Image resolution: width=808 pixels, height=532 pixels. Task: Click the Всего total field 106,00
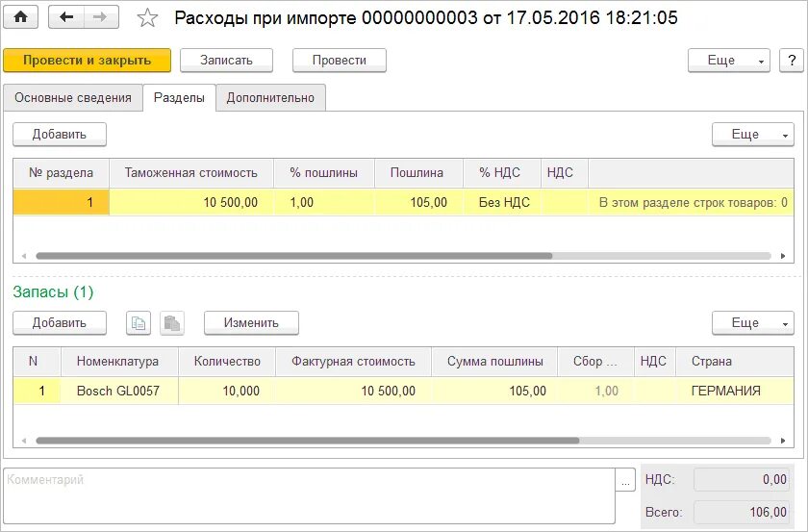coord(743,513)
